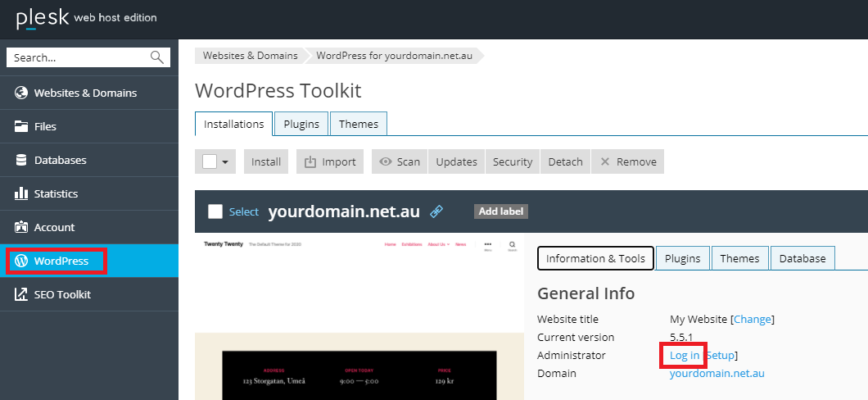Click Websites & Domains breadcrumb

click(251, 56)
